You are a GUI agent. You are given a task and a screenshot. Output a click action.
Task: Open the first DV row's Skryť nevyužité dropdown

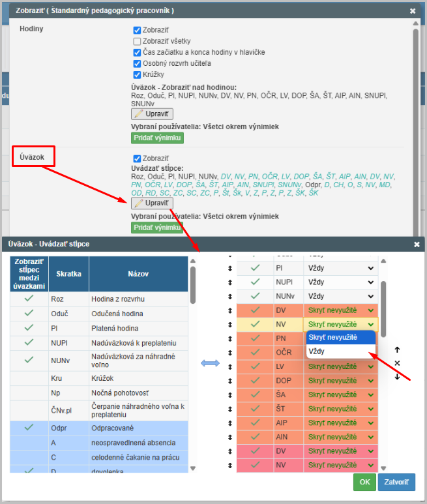[340, 310]
